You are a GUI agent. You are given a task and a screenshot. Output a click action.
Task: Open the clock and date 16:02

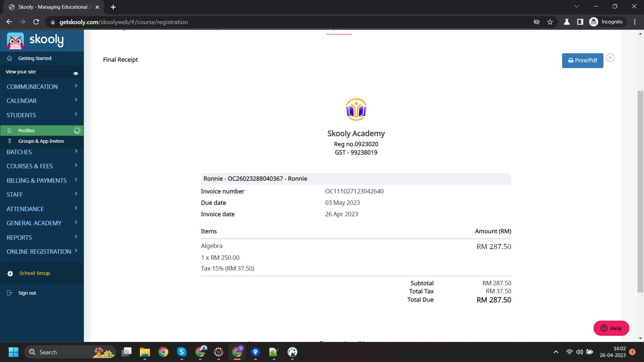[x=613, y=352]
